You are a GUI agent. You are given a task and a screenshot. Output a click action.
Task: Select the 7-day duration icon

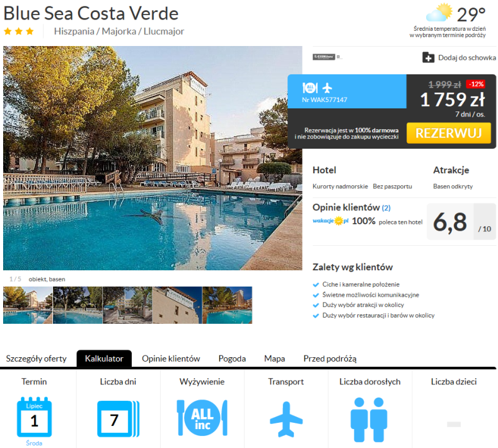118,419
